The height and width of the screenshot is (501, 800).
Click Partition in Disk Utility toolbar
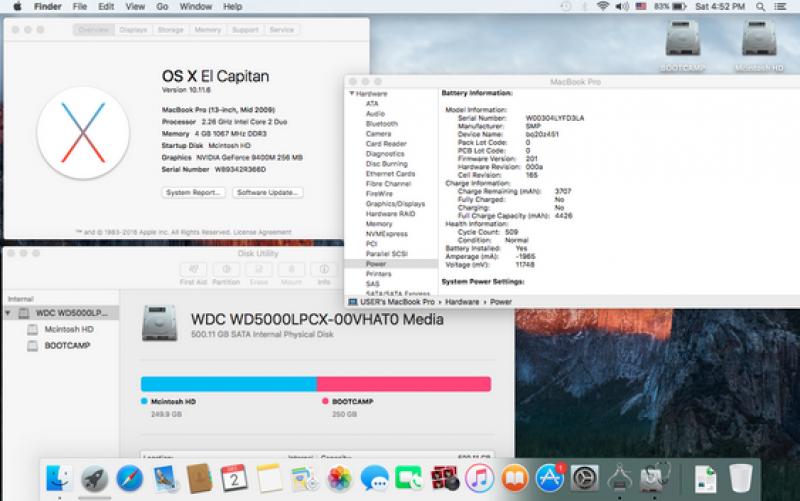tap(226, 274)
